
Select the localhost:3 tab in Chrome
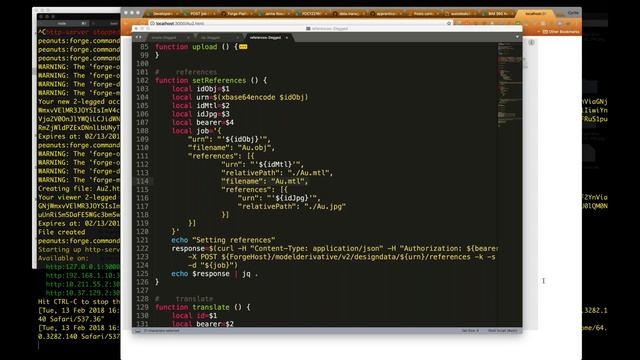pyautogui.click(x=535, y=13)
